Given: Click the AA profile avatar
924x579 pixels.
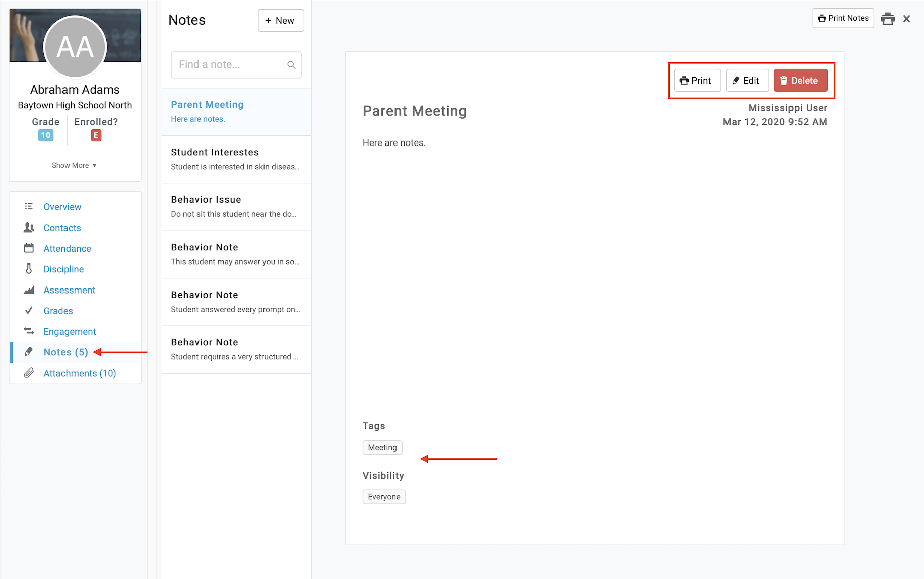Looking at the screenshot, I should click(x=75, y=47).
